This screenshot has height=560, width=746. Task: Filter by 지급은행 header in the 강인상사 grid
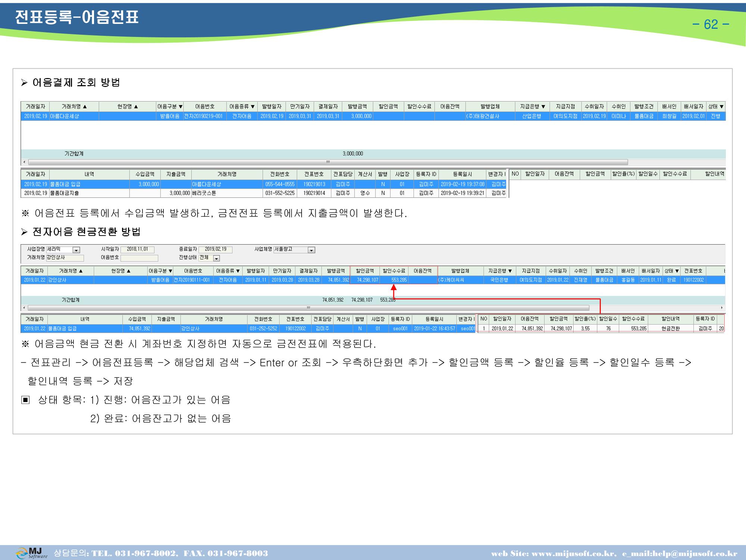click(x=500, y=271)
